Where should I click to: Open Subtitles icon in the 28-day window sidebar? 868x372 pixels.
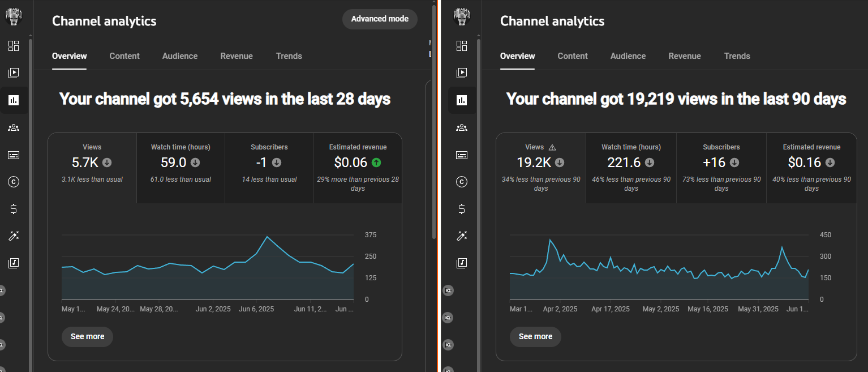[14, 155]
